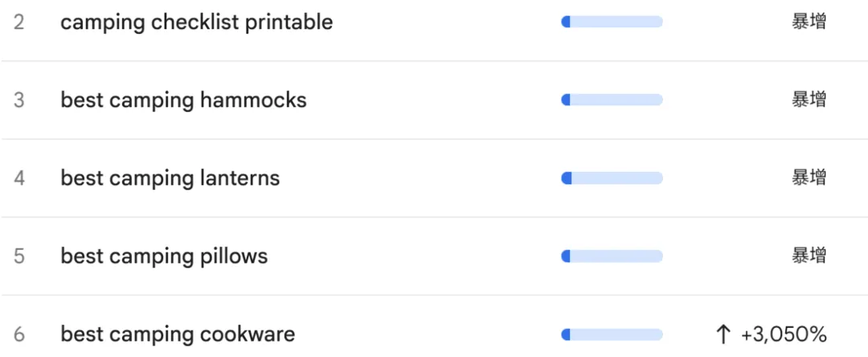Click the +3,050% growth value
This screenshot has height=357, width=868.
[784, 334]
